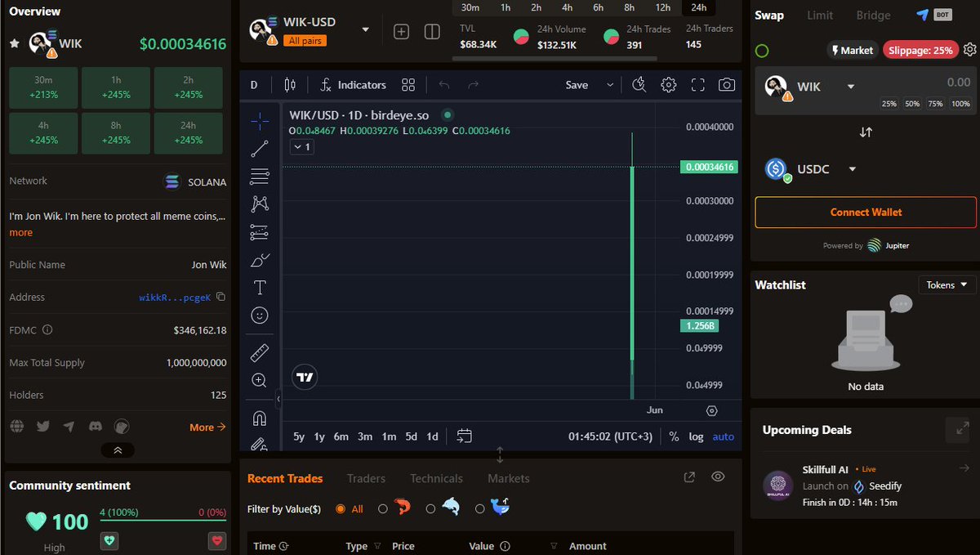Open the Traders tab
The width and height of the screenshot is (980, 555).
[366, 478]
